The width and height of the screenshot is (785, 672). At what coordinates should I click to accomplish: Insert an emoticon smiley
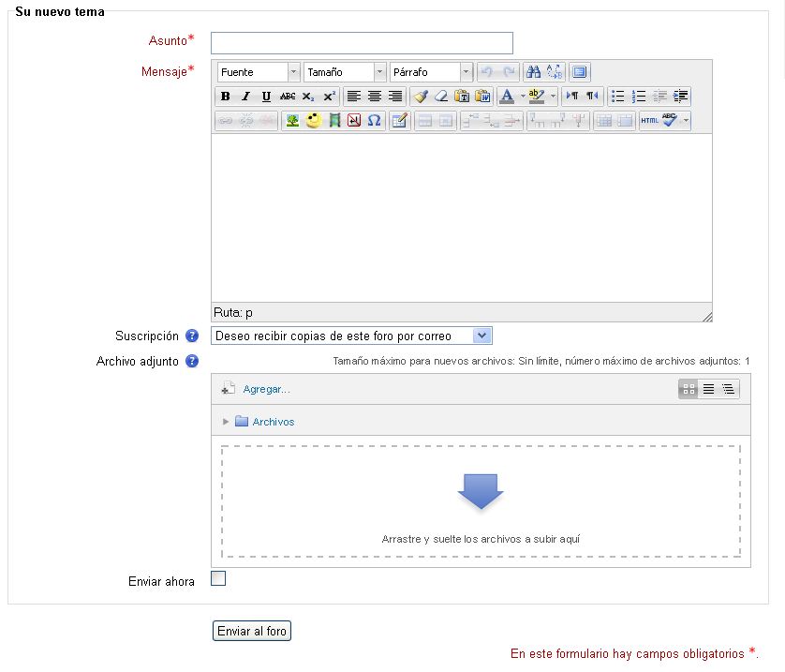point(314,121)
